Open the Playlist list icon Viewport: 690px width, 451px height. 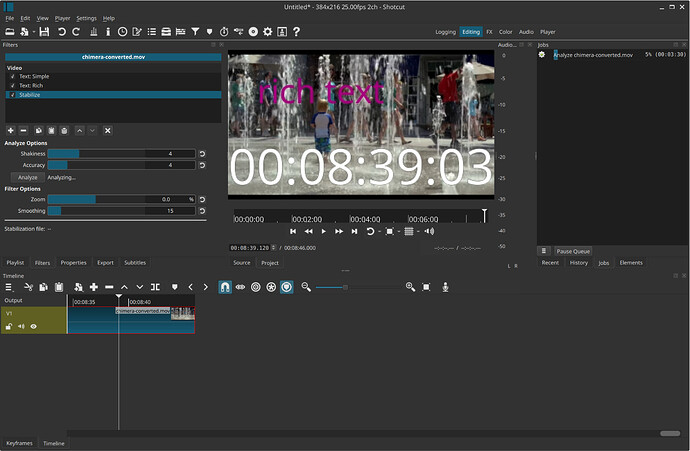click(x=151, y=32)
